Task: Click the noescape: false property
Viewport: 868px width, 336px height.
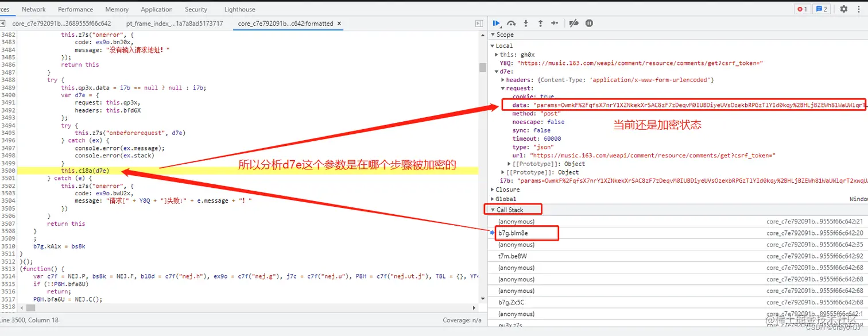Action: [538, 122]
